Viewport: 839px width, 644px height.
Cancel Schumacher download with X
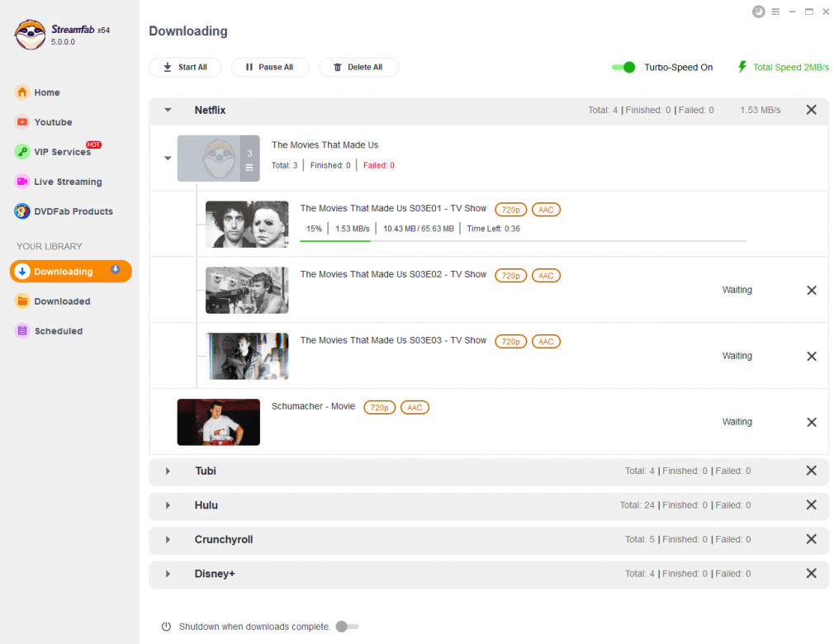tap(811, 422)
